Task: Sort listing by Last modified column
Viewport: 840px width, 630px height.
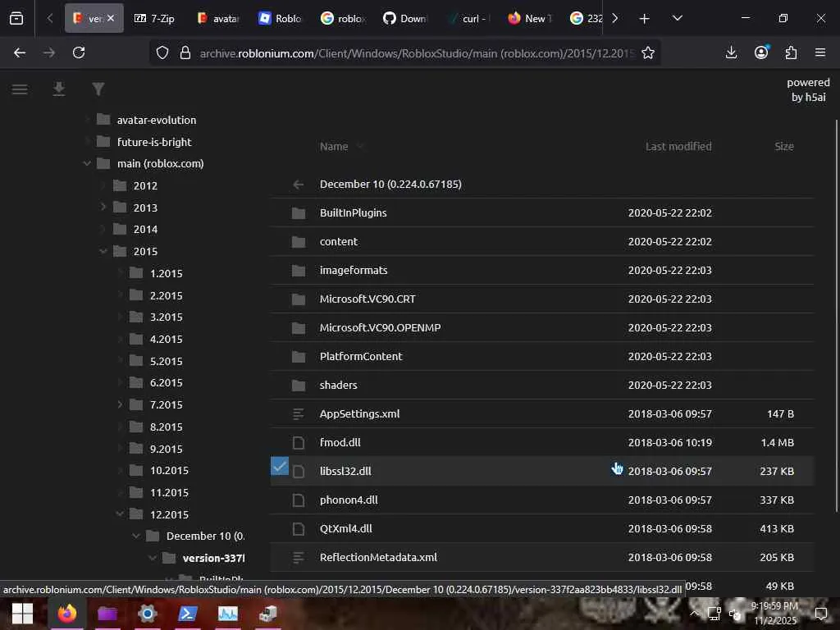Action: 678,146
